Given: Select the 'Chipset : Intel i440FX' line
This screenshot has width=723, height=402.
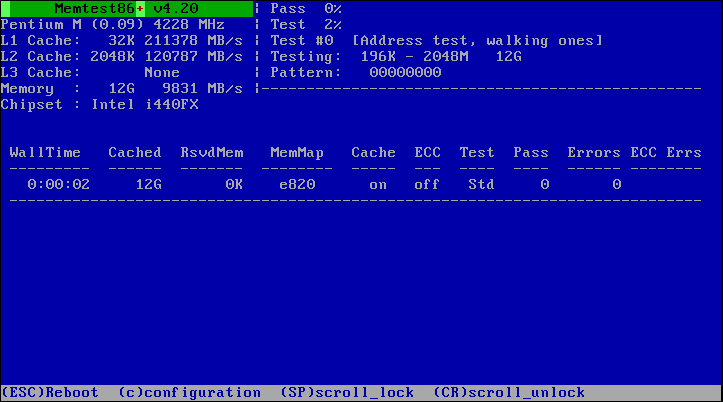Looking at the screenshot, I should tap(100, 105).
